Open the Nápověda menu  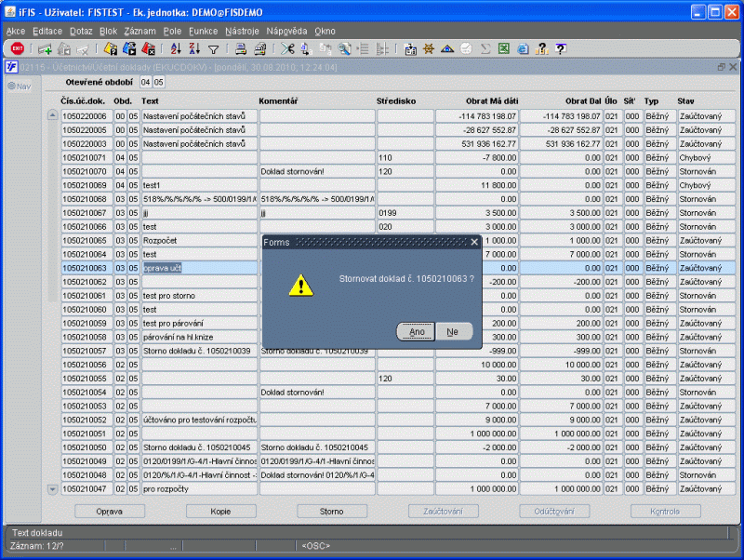click(x=286, y=31)
